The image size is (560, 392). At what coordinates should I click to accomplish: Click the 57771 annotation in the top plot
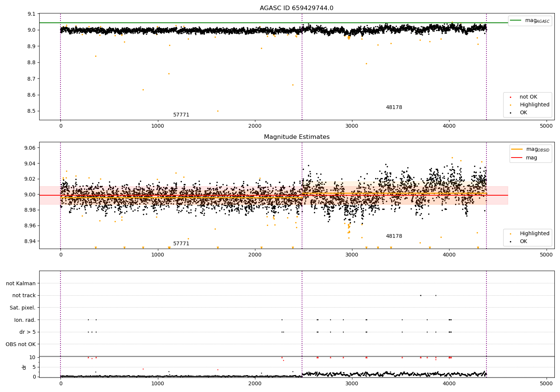[x=181, y=115]
